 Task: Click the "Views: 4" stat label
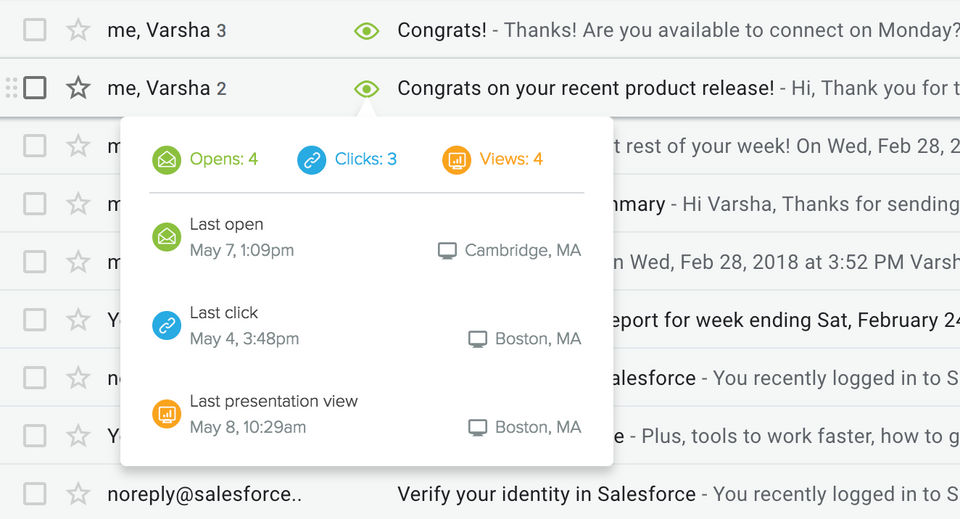511,159
